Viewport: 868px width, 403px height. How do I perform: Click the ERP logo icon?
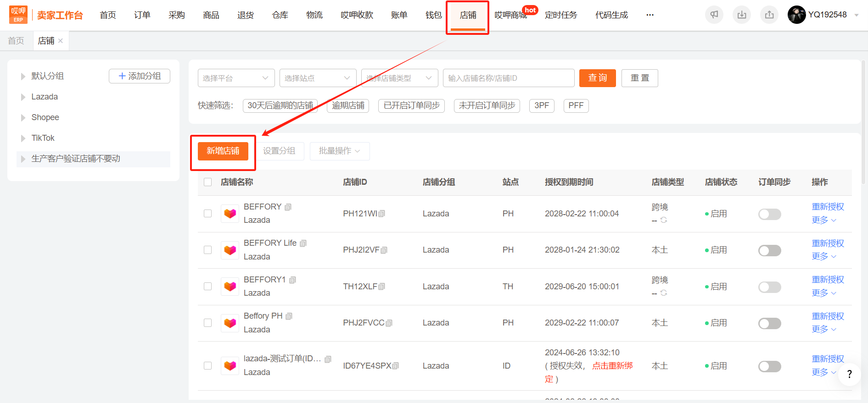18,15
